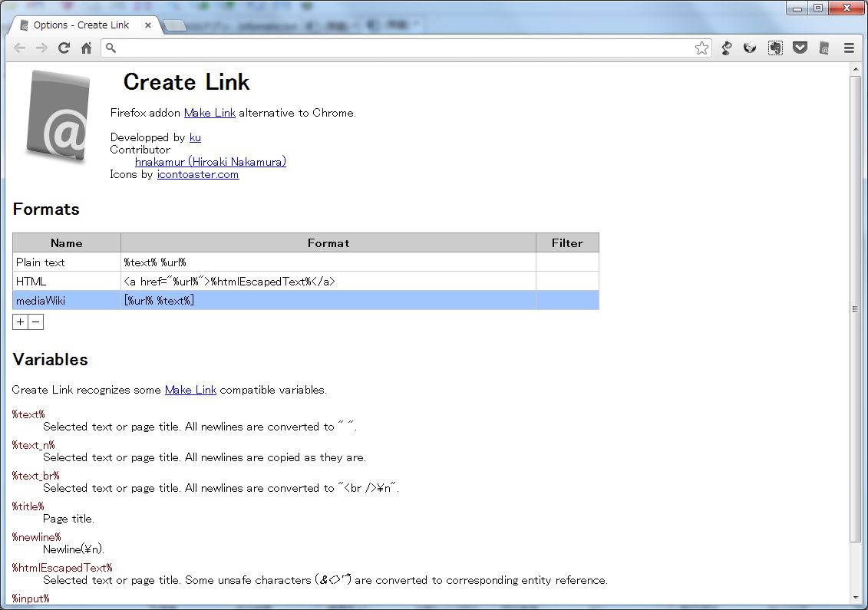Screen dimensions: 868x610
Task: Click the search magnifier in address bar
Action: tap(111, 48)
